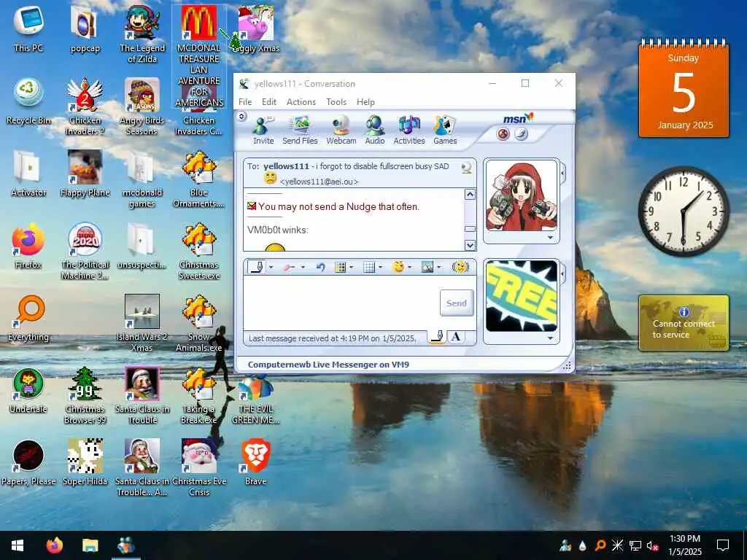Click the taskbar clock showing 1:30 PM
747x560 pixels.
pos(684,545)
